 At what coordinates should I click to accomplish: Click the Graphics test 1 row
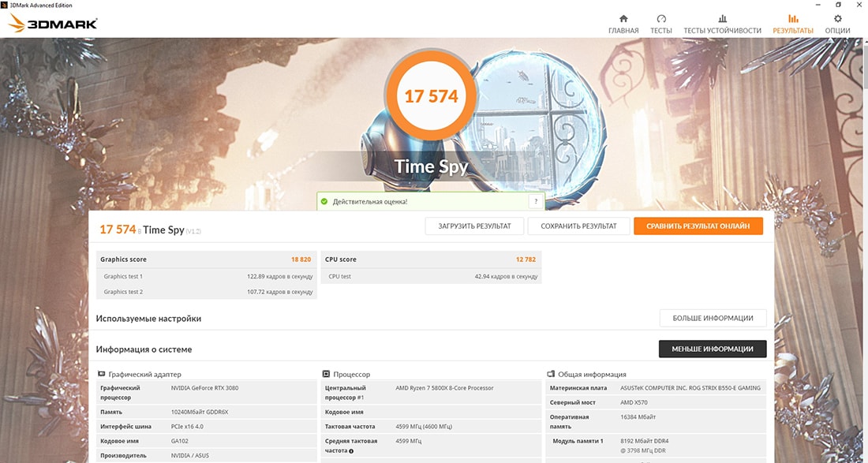point(207,276)
